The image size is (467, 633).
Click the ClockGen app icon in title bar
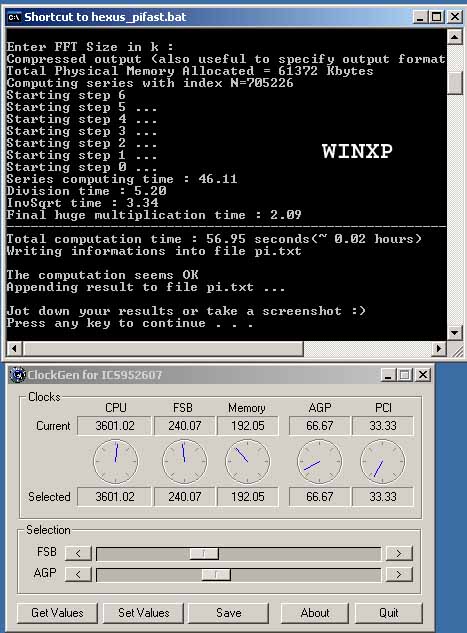(x=17, y=375)
